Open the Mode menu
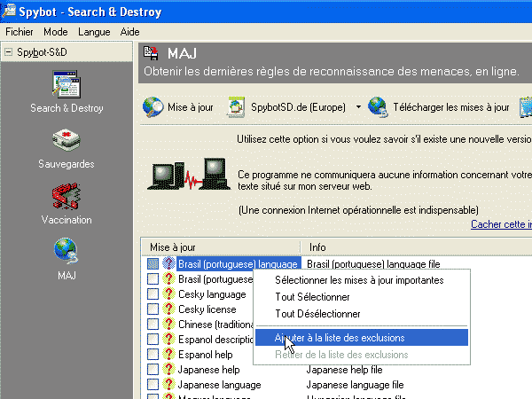The width and height of the screenshot is (532, 399). pos(56,32)
